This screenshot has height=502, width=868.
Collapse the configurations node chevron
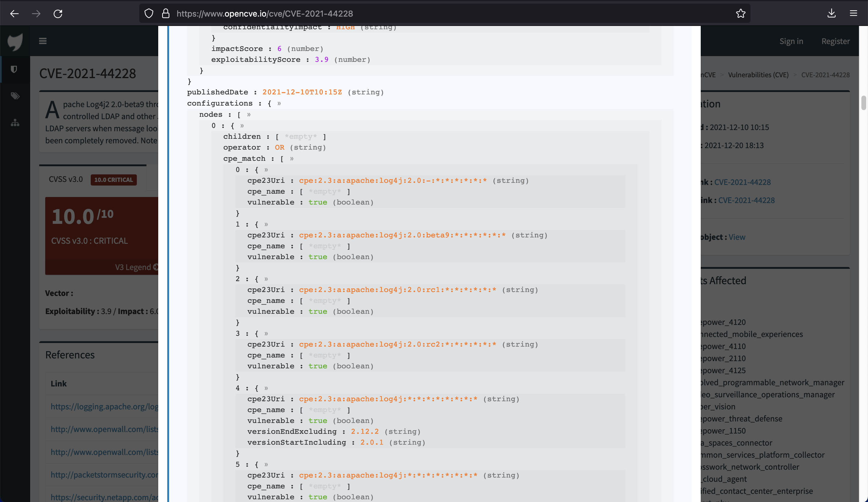[279, 103]
